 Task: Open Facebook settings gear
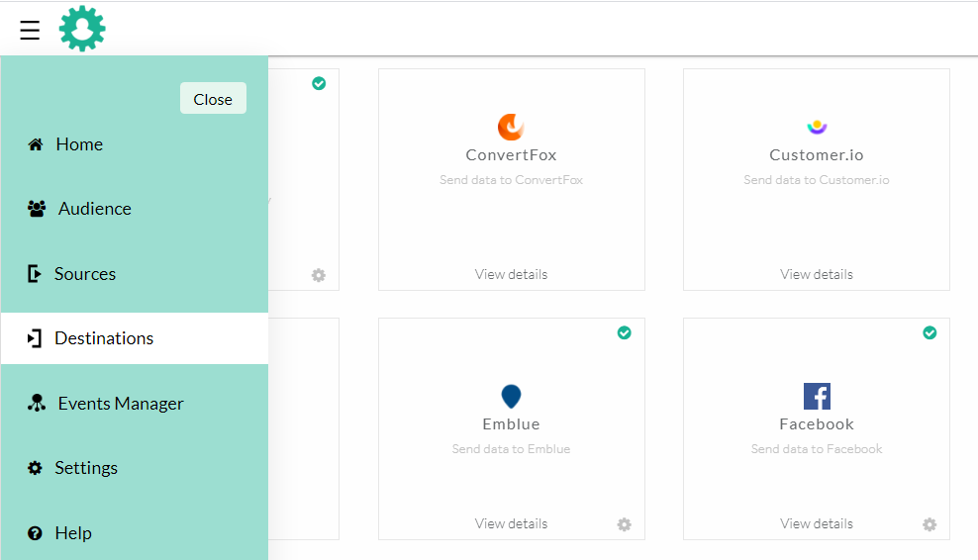(929, 524)
